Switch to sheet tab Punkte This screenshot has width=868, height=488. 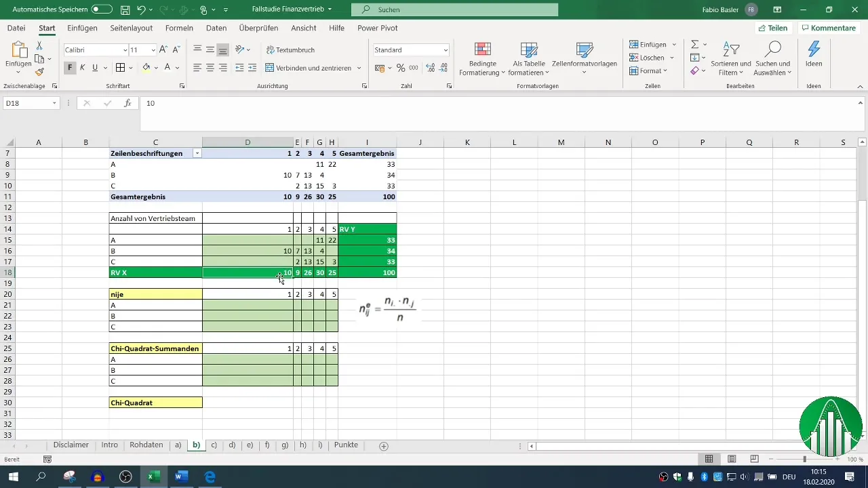(x=347, y=445)
